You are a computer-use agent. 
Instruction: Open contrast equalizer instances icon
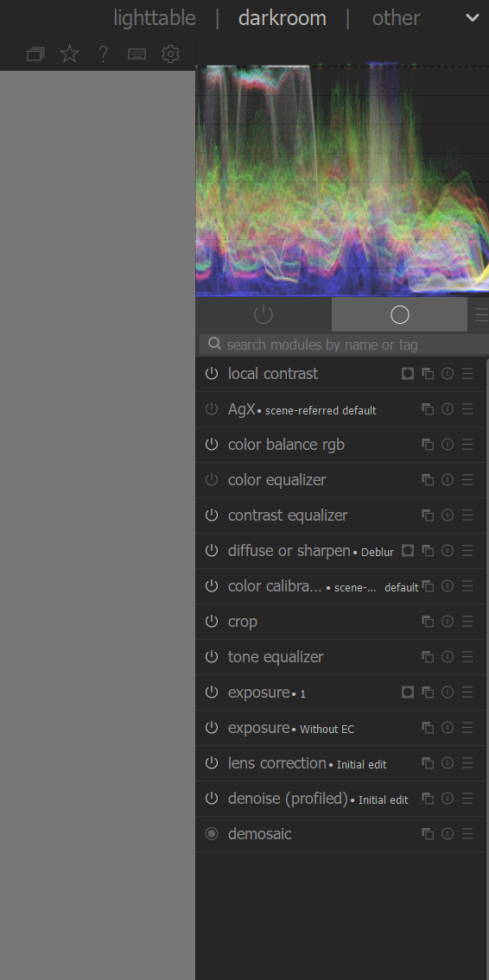(428, 515)
